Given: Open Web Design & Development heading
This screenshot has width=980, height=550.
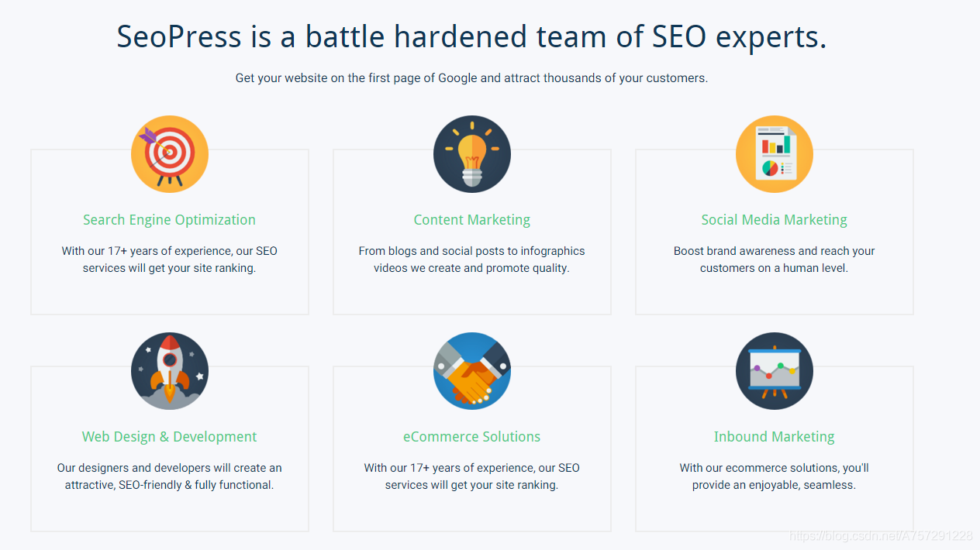Looking at the screenshot, I should [x=170, y=437].
